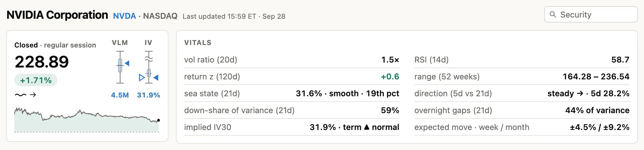Click the IV range gauge icon

click(149, 67)
